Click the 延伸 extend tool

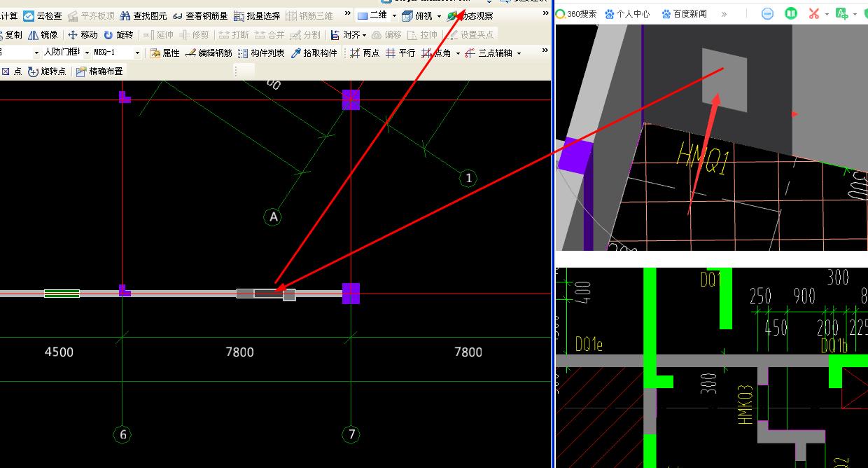pos(159,34)
